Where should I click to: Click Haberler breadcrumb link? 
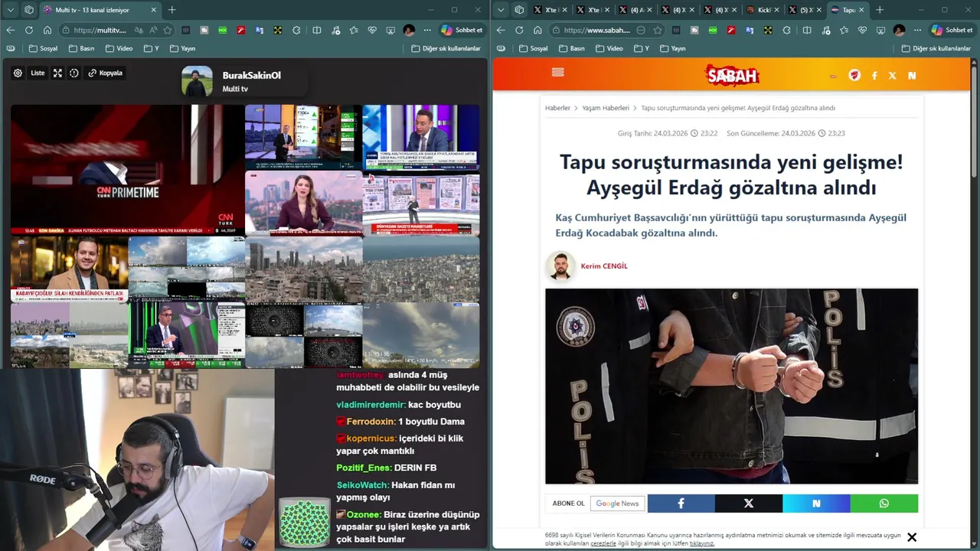click(x=557, y=108)
